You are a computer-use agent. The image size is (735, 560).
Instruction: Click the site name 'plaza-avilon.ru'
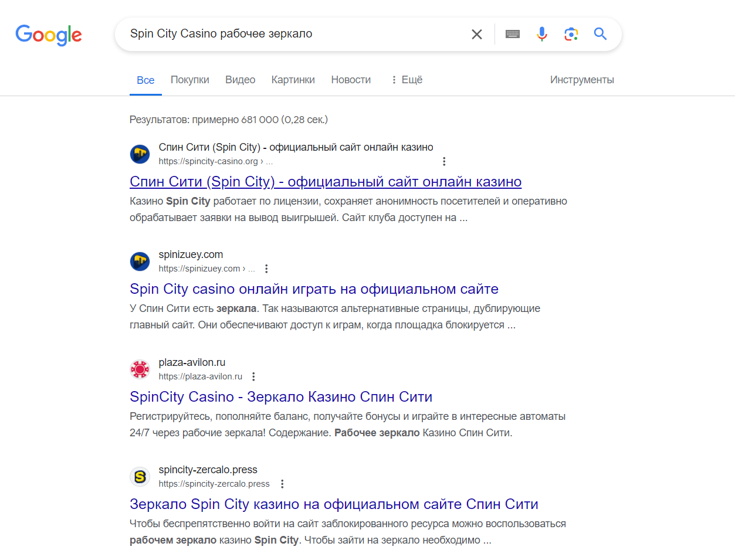192,362
